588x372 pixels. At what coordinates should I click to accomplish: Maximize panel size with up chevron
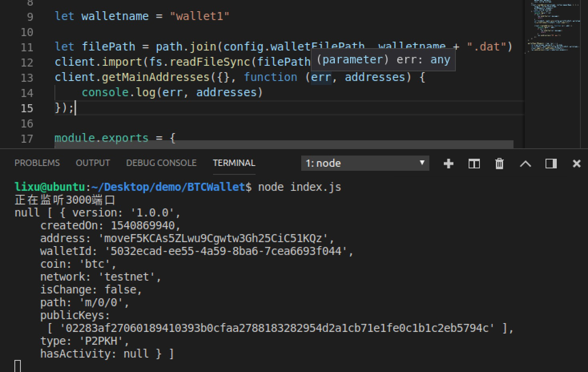[525, 164]
